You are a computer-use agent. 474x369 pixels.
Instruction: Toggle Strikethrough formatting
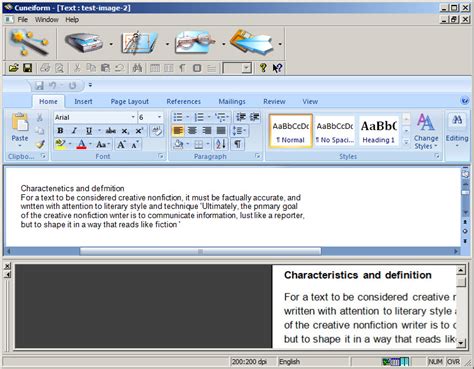pos(110,131)
